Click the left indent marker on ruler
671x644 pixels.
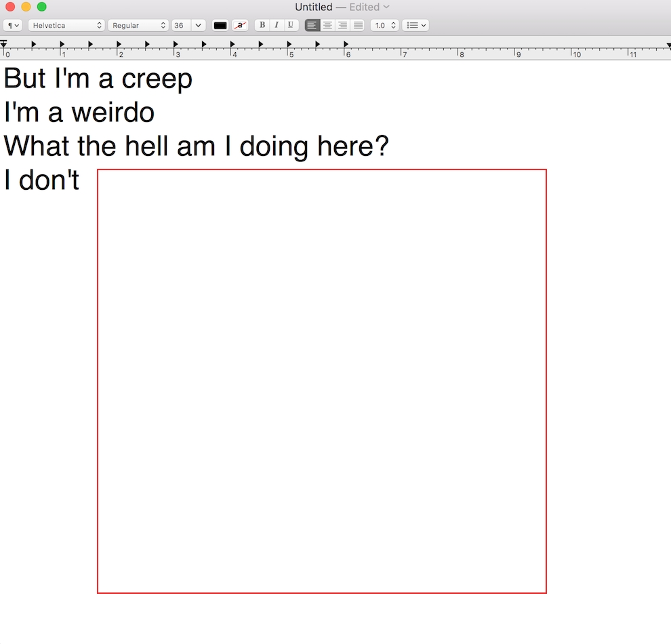coord(3,43)
